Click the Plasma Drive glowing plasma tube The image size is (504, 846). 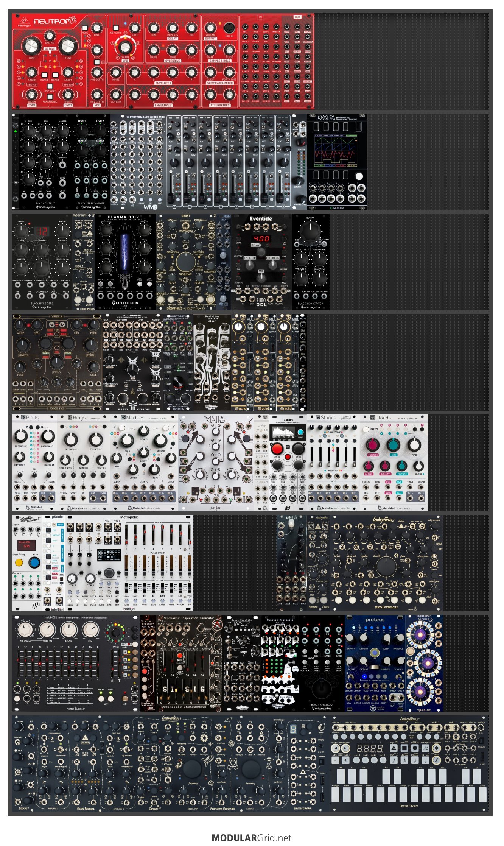pyautogui.click(x=125, y=252)
